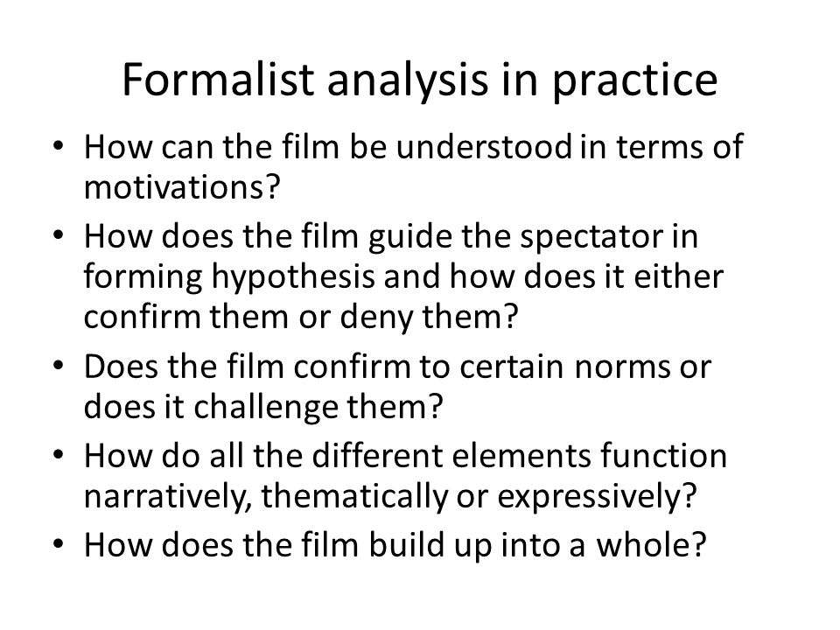Click the word 'Formalist' in the title

pyautogui.click(x=218, y=80)
